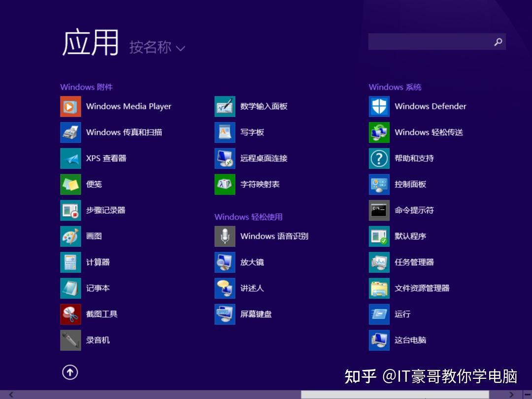The width and height of the screenshot is (532, 399).
Task: Open 命令提示符 command prompt
Action: click(413, 210)
